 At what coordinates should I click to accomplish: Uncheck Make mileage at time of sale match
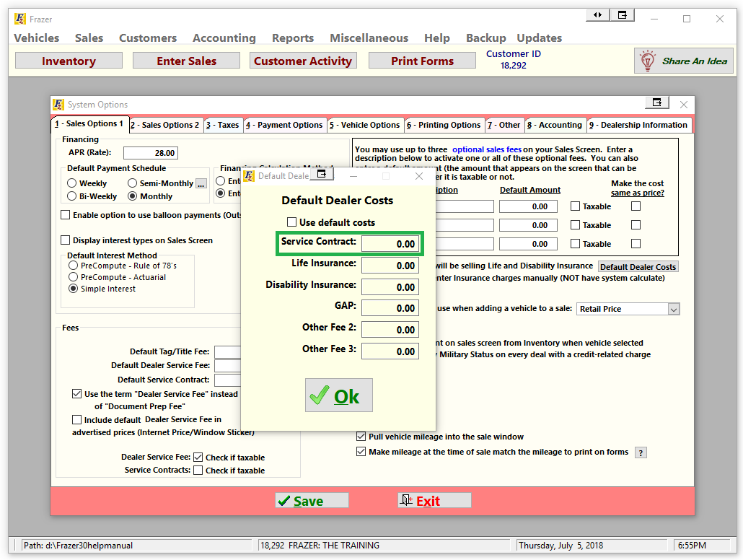[x=361, y=452]
